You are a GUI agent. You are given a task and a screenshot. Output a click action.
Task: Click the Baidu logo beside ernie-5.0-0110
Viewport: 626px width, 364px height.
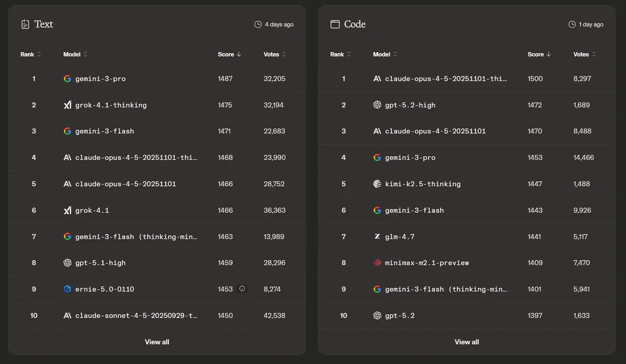point(67,289)
